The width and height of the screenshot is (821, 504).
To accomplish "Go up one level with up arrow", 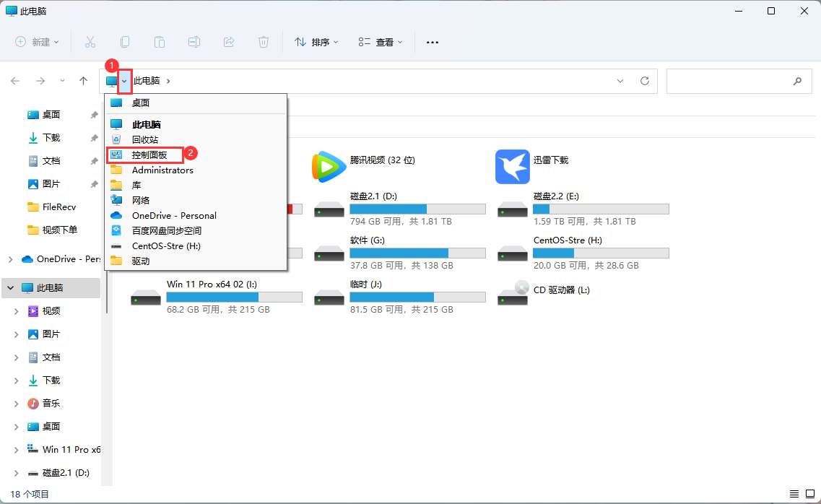I will point(83,81).
